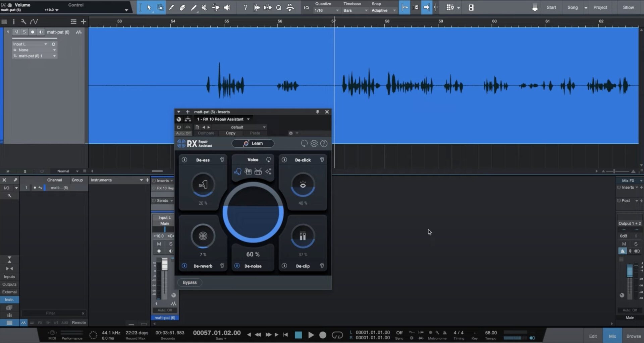Click the Learn button in RX Repair Assistant
644x343 pixels.
[x=253, y=143]
